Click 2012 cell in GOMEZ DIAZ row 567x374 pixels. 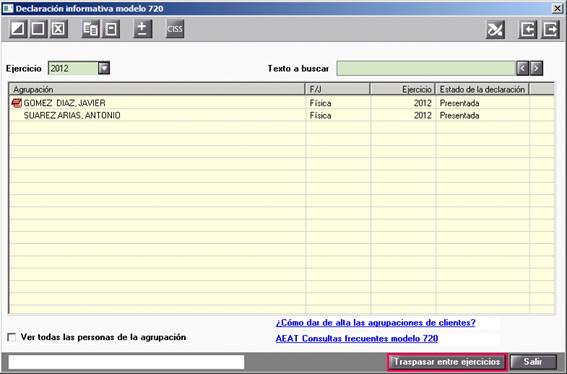point(403,103)
